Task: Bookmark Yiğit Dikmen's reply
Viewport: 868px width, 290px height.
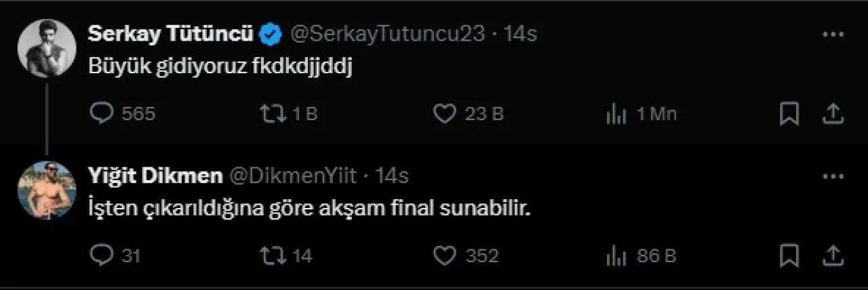Action: [789, 255]
